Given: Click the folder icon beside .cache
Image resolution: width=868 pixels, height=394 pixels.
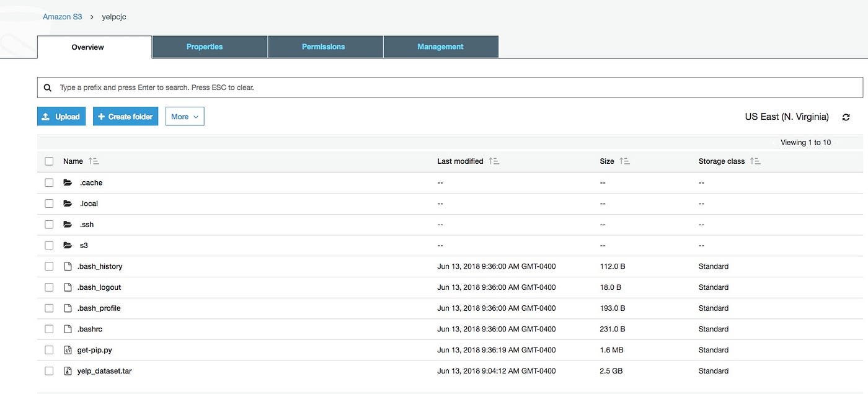Looking at the screenshot, I should coord(68,182).
